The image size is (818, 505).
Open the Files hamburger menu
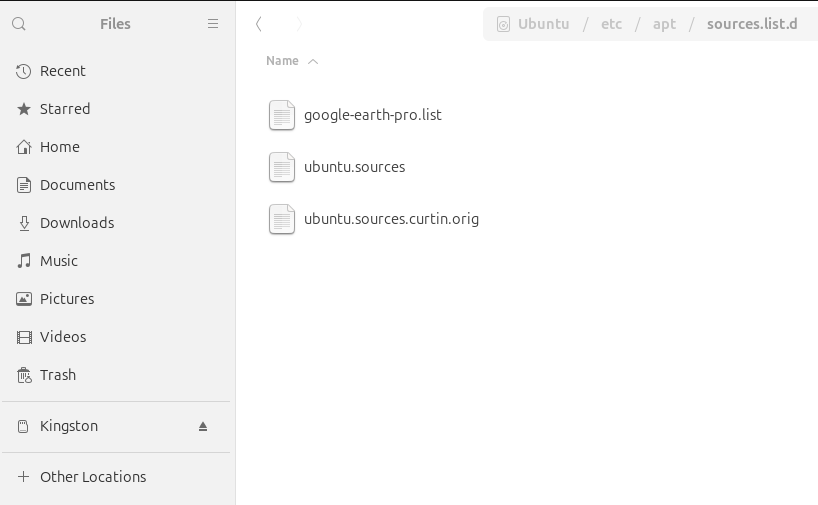213,24
